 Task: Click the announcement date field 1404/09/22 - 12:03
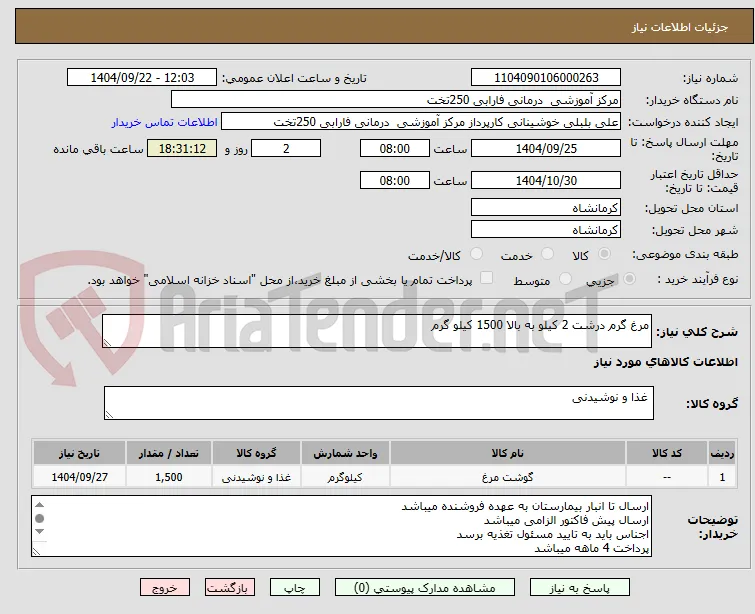142,78
